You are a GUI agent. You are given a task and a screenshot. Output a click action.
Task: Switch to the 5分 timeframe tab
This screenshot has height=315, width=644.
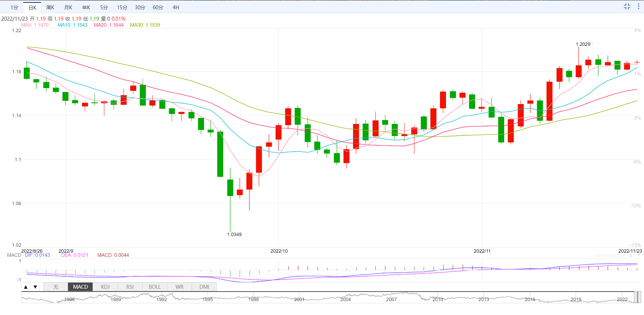[x=104, y=7]
